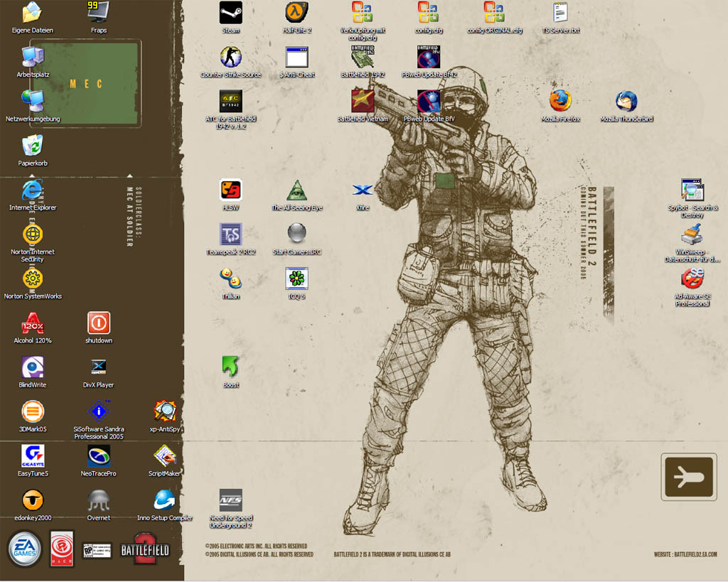Click the PBweb Update Bf42 shortcut
The width and height of the screenshot is (728, 582).
pyautogui.click(x=429, y=57)
